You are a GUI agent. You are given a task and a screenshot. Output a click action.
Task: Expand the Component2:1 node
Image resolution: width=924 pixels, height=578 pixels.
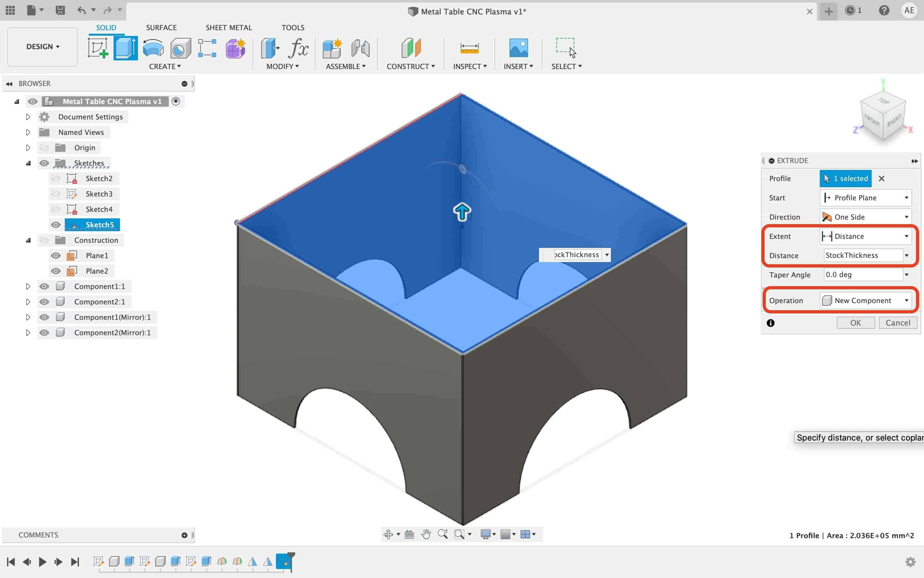coord(28,302)
